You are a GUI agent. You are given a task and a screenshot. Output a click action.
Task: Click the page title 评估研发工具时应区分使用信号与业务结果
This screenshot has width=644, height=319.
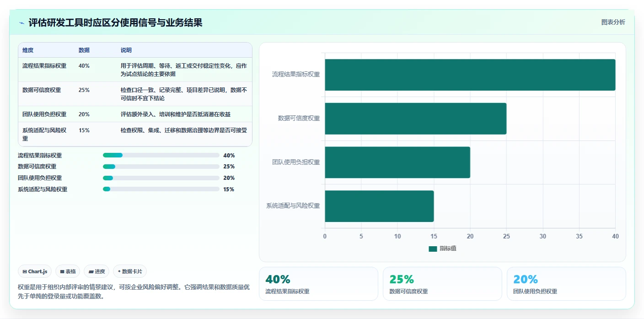click(115, 22)
